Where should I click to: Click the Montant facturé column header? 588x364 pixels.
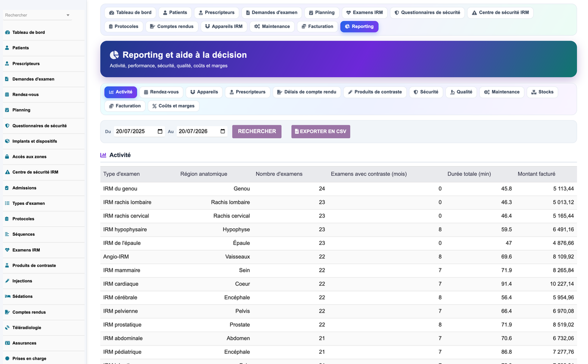tap(537, 174)
